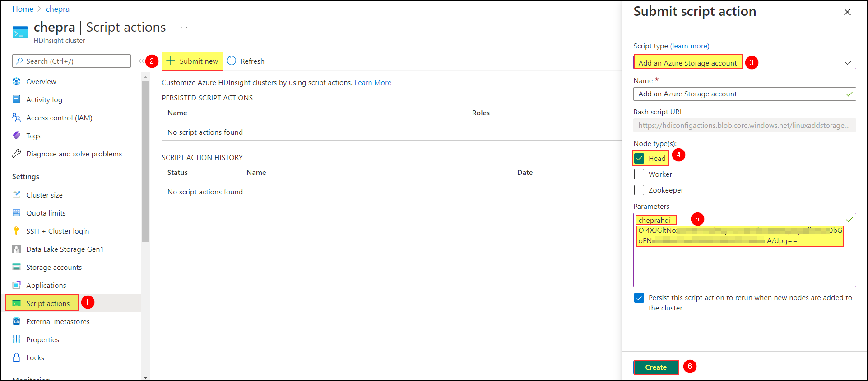Click the HDInsight cluster icon beside chepra title
This screenshot has height=381, width=868.
[20, 33]
